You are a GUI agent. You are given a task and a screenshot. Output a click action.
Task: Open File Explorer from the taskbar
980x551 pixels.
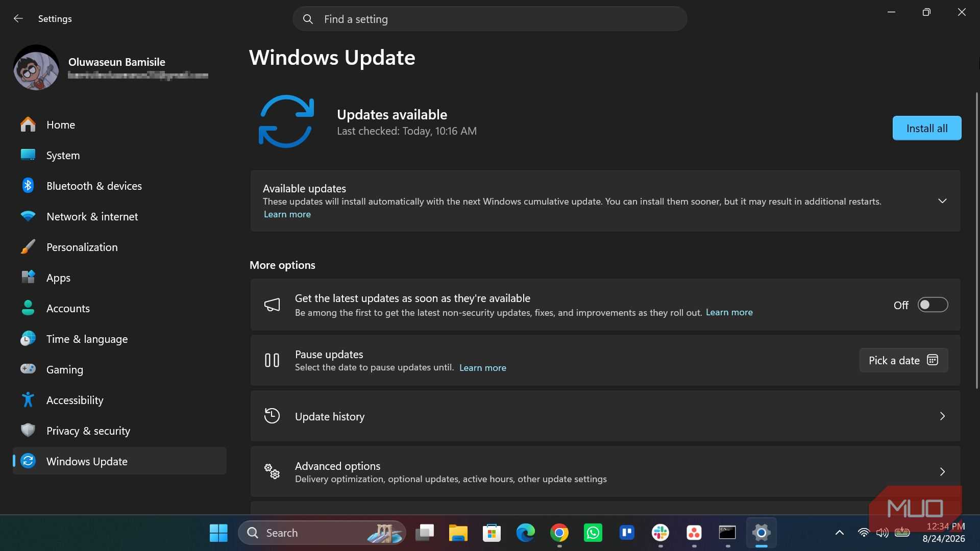[458, 533]
